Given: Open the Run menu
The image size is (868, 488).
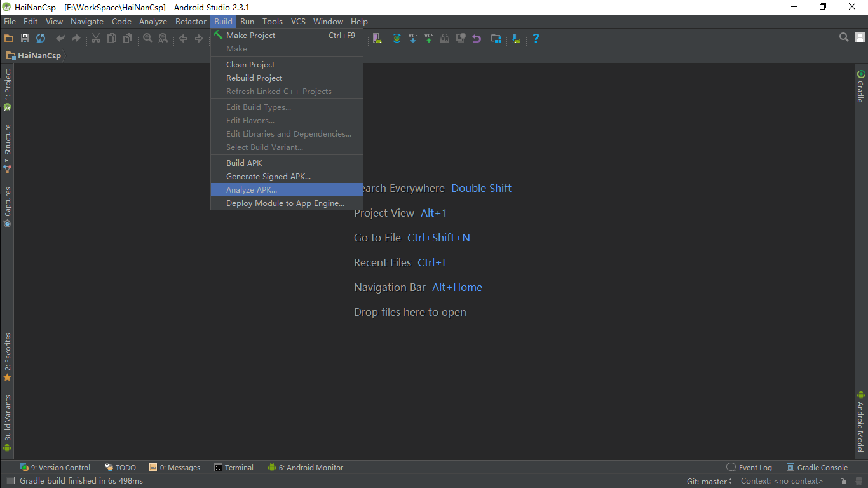Looking at the screenshot, I should (247, 22).
